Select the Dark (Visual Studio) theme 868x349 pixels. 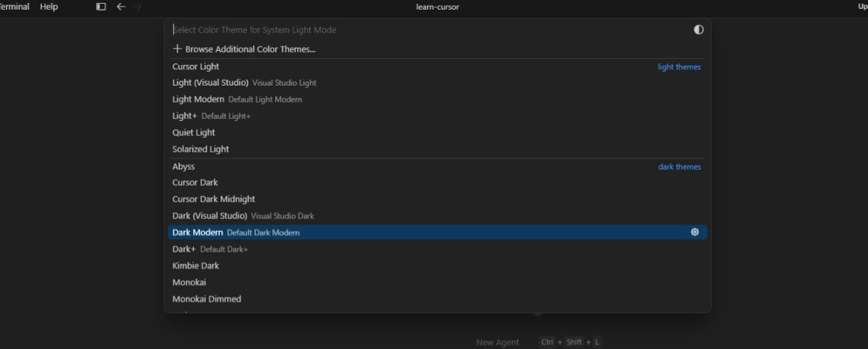click(437, 215)
